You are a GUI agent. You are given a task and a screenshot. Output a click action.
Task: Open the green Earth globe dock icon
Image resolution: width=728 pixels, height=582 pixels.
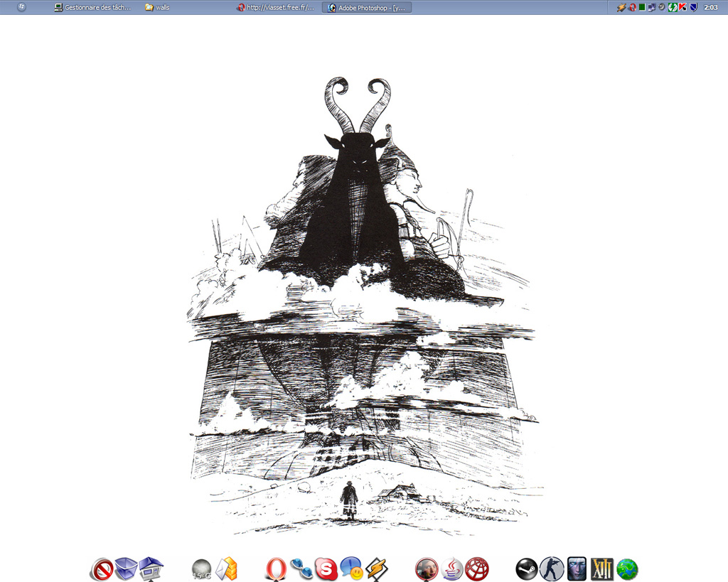point(627,569)
